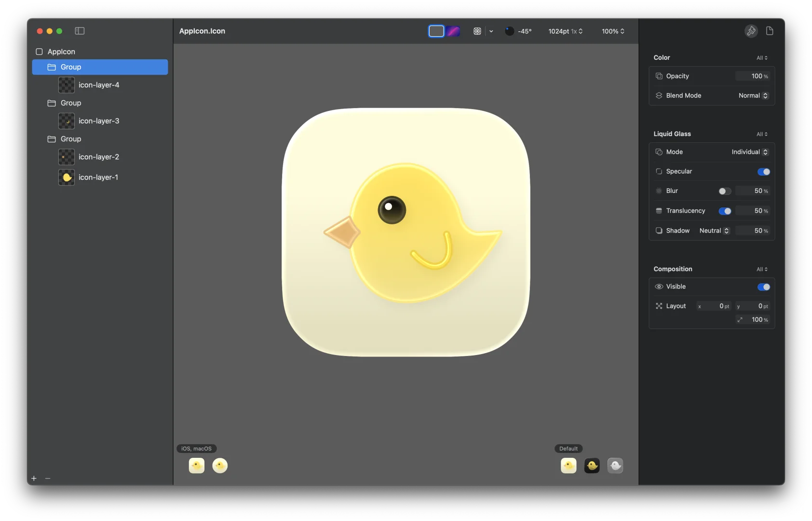Select the dark gradient background swatch

(452, 31)
